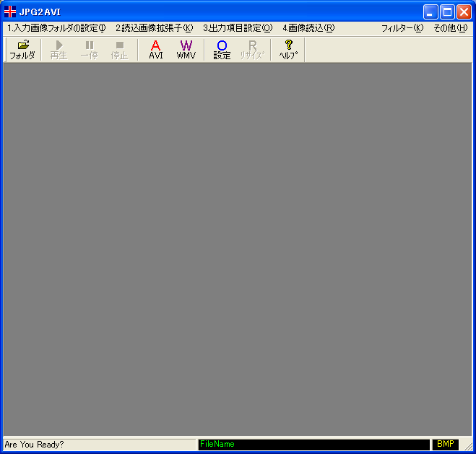Select the AVI output icon
This screenshot has width=476, height=454.
(x=156, y=50)
